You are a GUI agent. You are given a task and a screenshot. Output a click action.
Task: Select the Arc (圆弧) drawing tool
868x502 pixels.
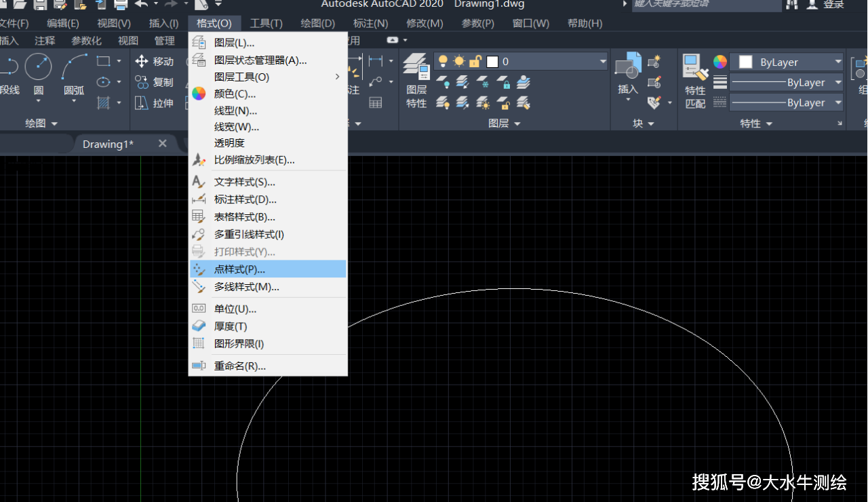[74, 68]
